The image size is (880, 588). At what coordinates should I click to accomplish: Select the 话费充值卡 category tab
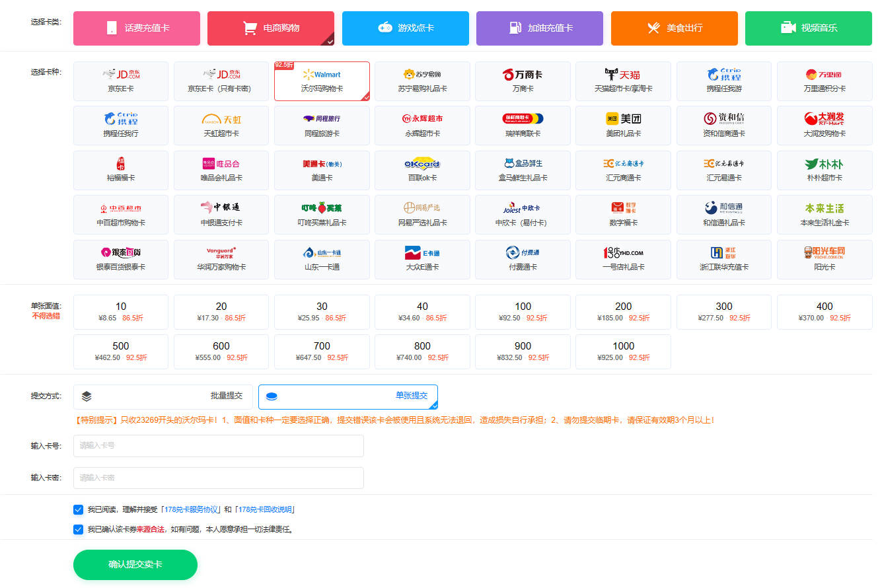pos(137,28)
